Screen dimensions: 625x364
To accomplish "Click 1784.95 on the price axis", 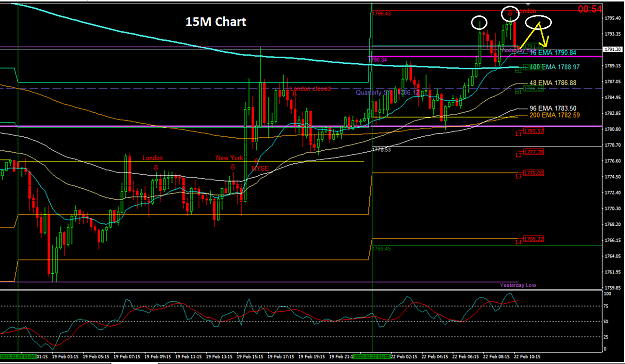I will point(612,97).
